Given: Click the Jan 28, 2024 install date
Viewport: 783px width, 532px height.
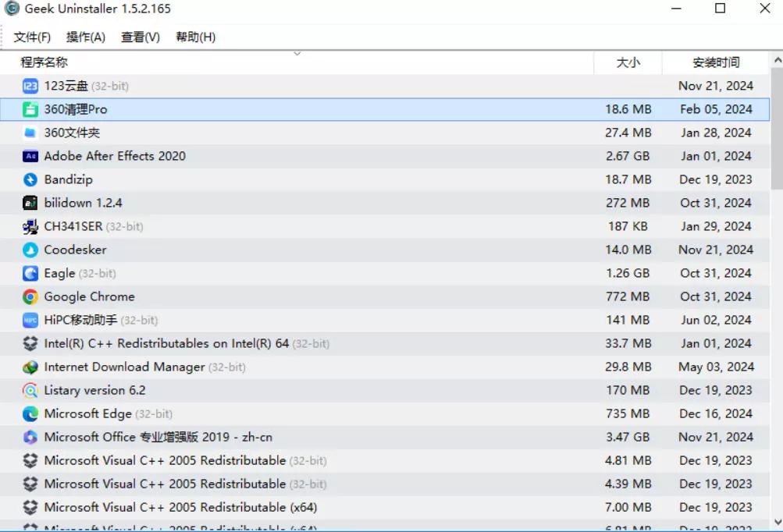Looking at the screenshot, I should click(x=716, y=133).
